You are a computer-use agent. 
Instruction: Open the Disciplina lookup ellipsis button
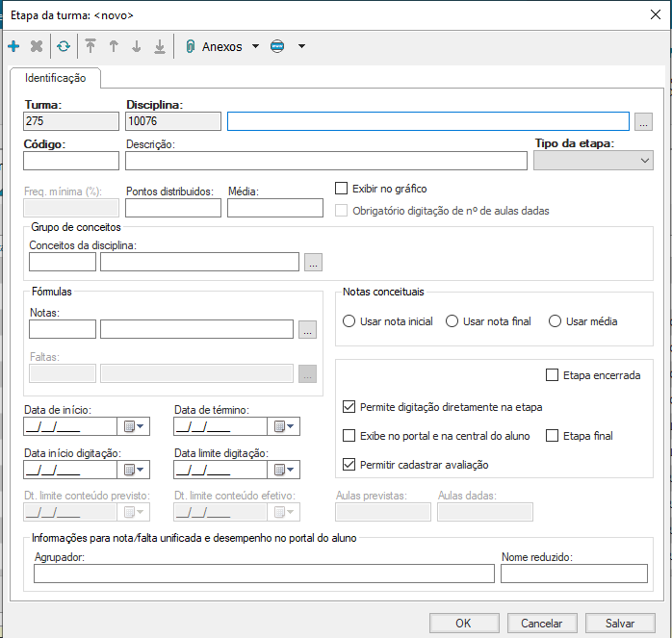click(644, 121)
